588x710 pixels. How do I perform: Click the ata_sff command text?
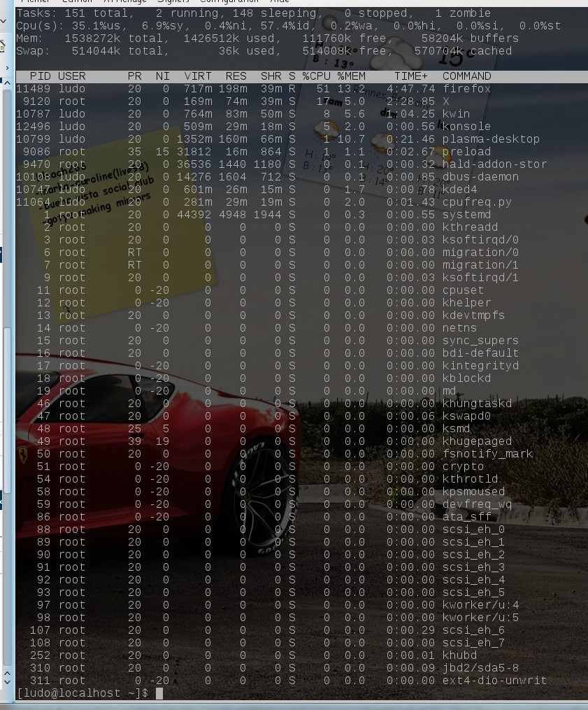point(466,517)
